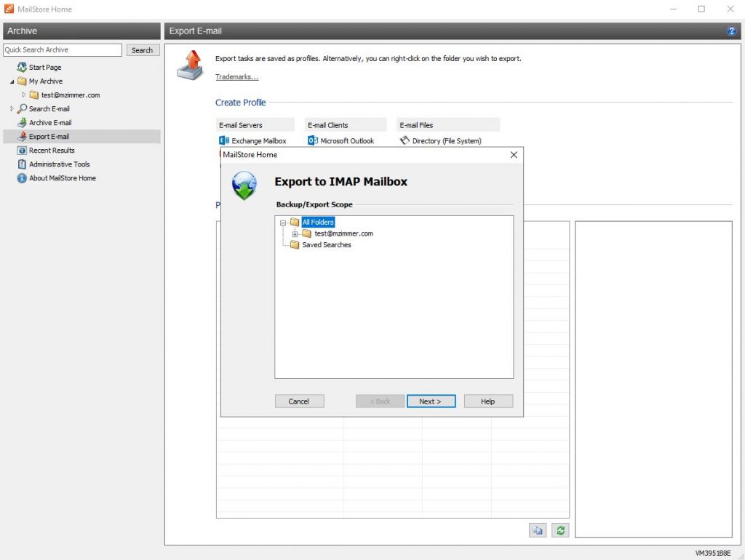The image size is (745, 560).
Task: Open Help from the export dialog
Action: [488, 401]
